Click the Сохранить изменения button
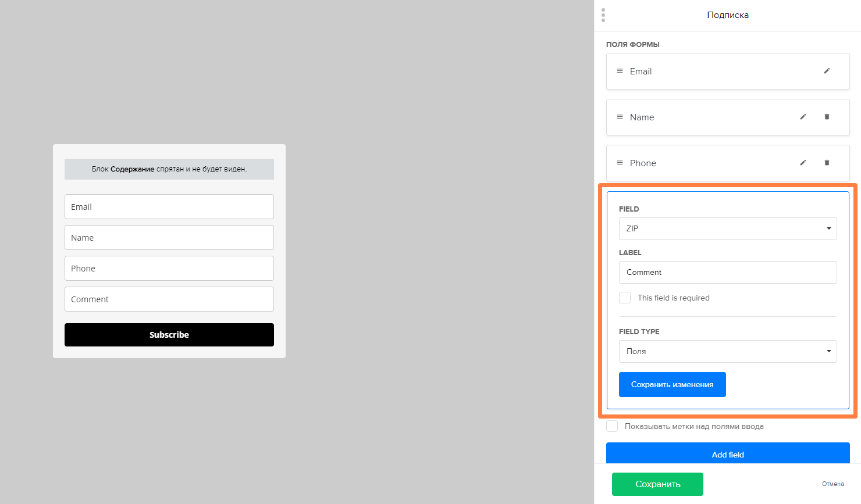861x504 pixels. (673, 384)
